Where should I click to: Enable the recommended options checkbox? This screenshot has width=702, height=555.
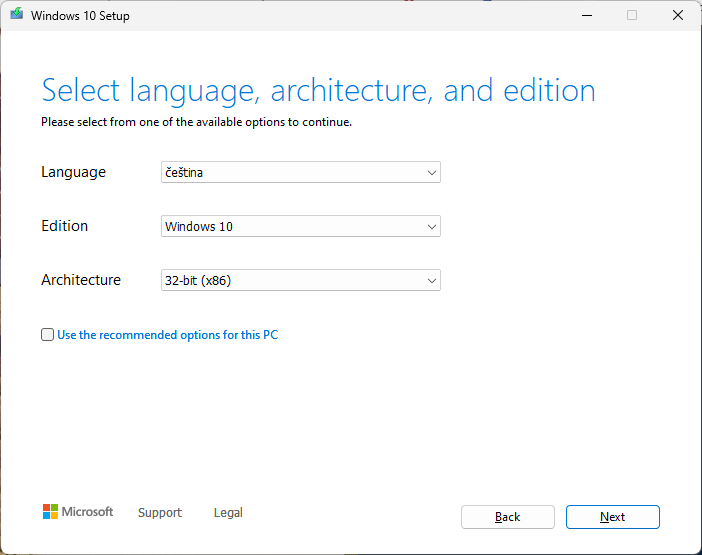[48, 335]
